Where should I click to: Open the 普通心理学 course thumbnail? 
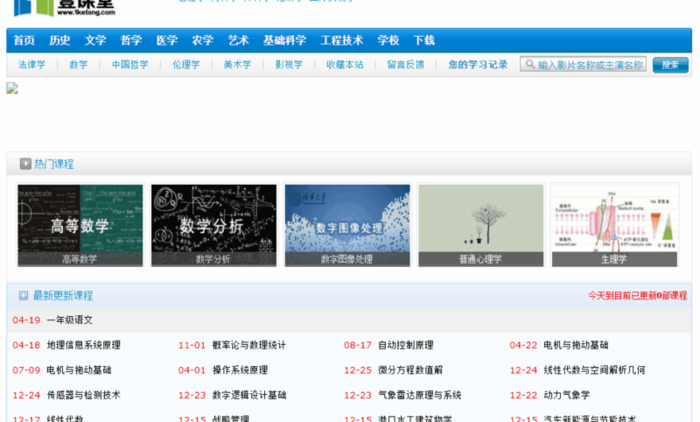481,225
